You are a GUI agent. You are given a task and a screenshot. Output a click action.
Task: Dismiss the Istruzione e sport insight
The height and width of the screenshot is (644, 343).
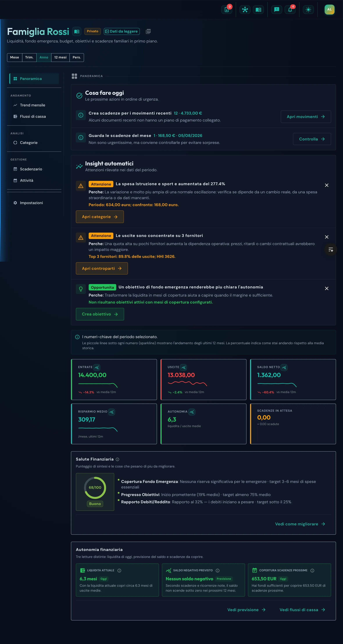tap(326, 185)
